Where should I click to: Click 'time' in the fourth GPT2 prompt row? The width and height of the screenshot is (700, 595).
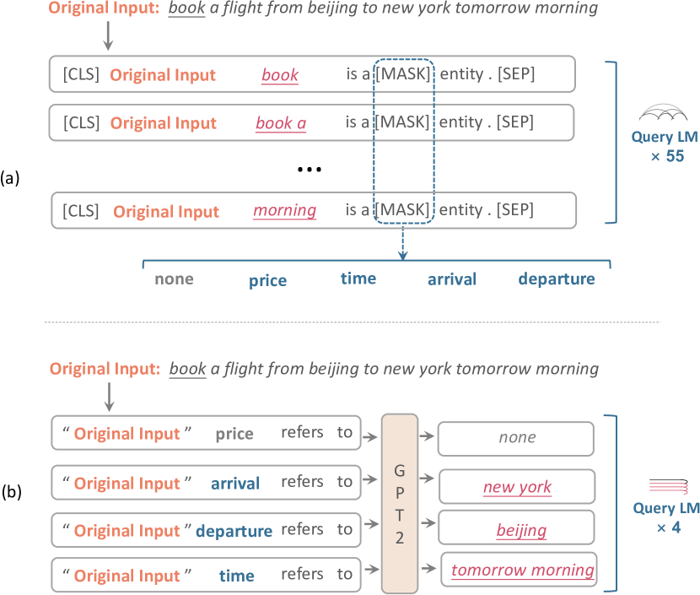(237, 576)
